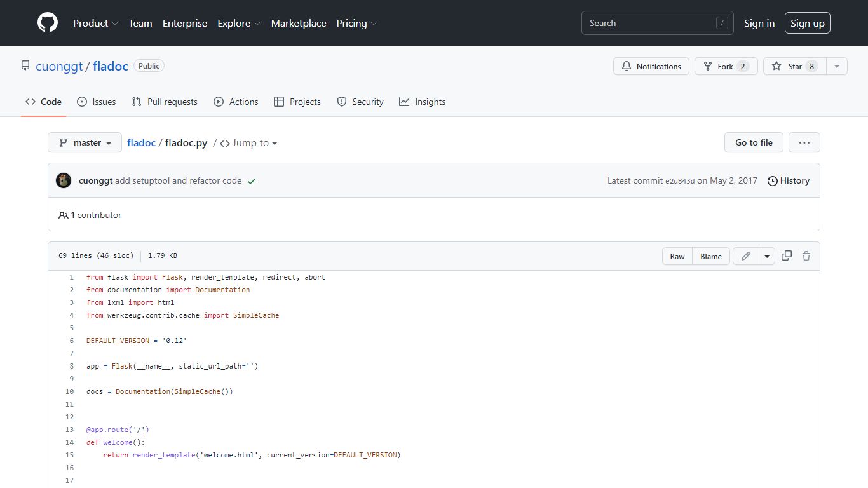Screen dimensions: 868x488
Task: Open cuonggt owner link in title
Action: tap(59, 66)
